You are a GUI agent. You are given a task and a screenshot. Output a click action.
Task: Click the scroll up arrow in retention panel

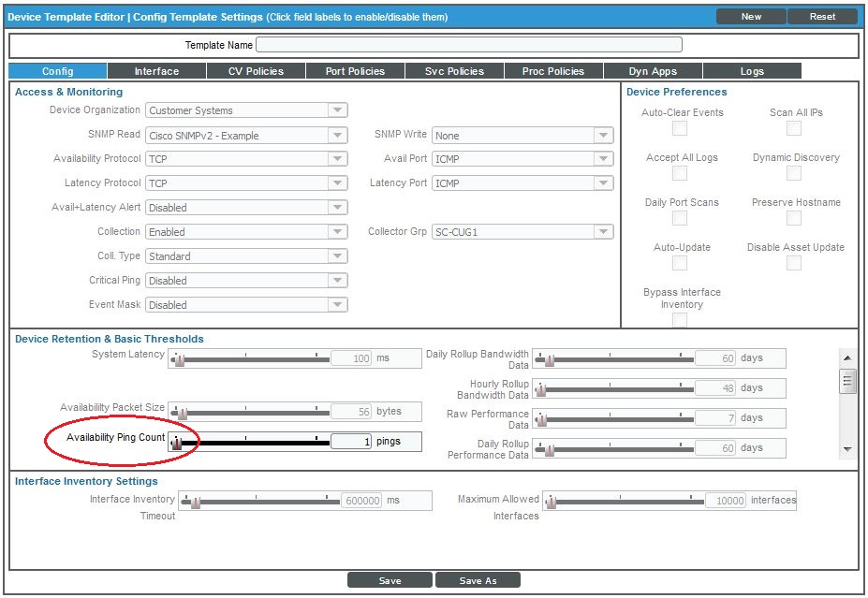point(847,358)
